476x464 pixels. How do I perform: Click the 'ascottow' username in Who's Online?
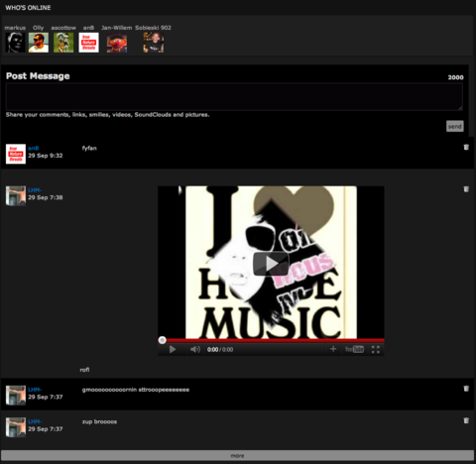pyautogui.click(x=63, y=28)
